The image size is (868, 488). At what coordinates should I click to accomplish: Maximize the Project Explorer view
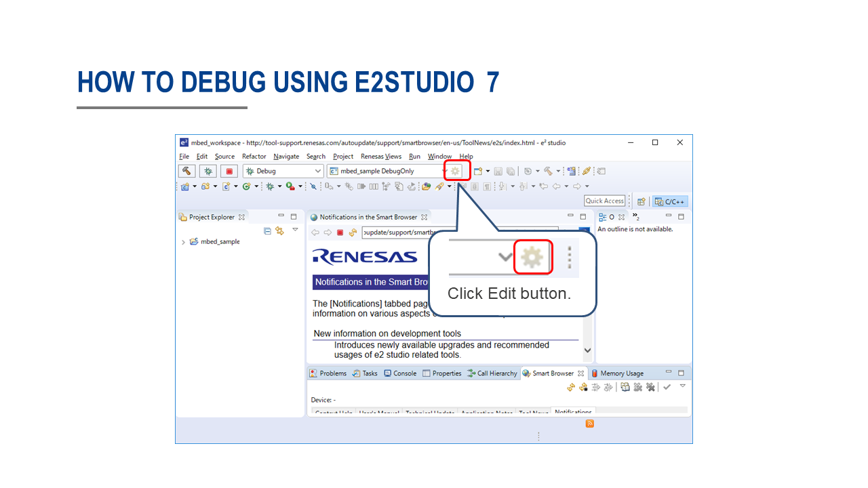[x=294, y=217]
